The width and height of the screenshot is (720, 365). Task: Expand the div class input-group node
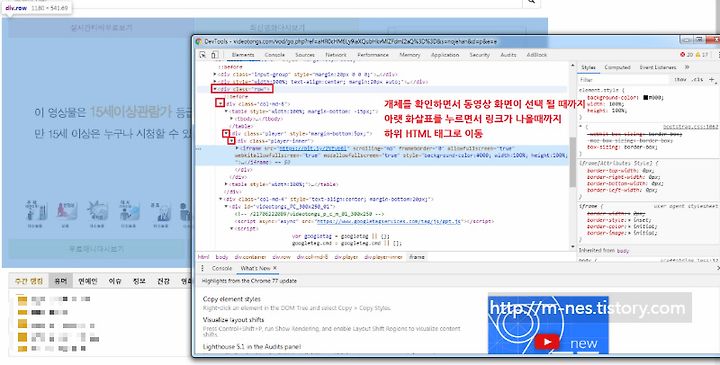pos(215,74)
